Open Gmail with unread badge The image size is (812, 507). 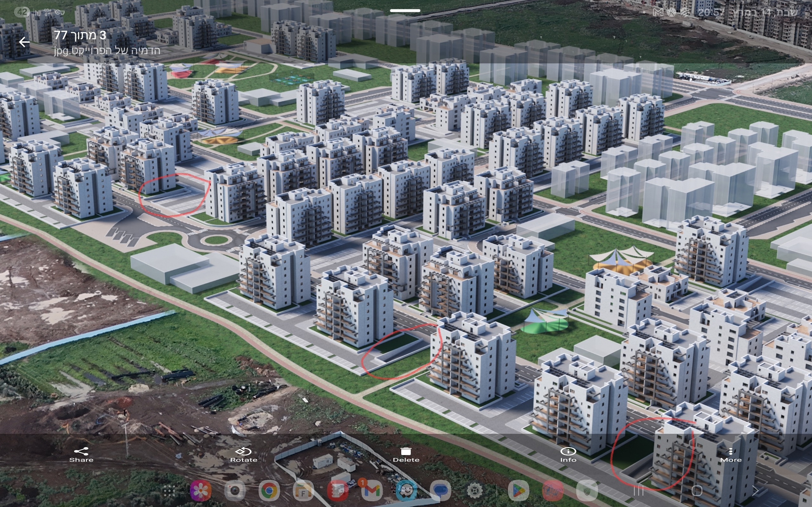click(372, 491)
